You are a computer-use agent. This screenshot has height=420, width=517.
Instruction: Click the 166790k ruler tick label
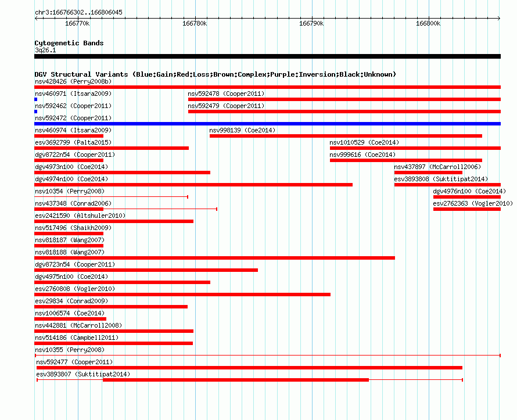pos(311,23)
